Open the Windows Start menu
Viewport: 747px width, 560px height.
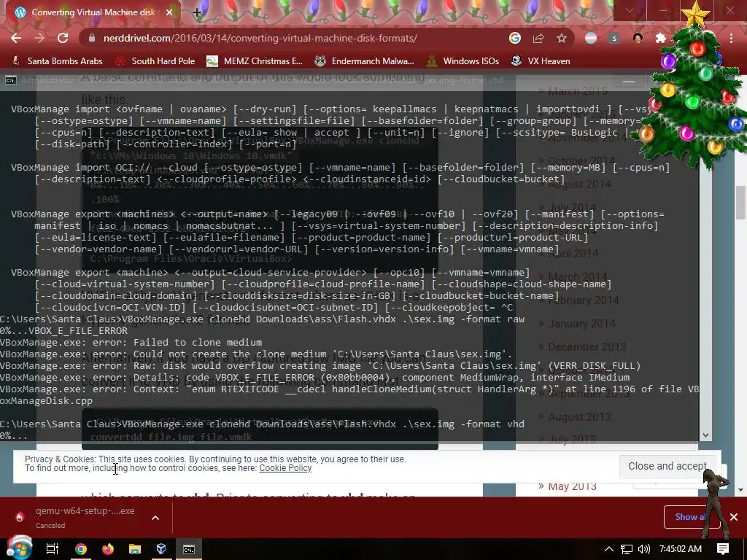pos(19,549)
